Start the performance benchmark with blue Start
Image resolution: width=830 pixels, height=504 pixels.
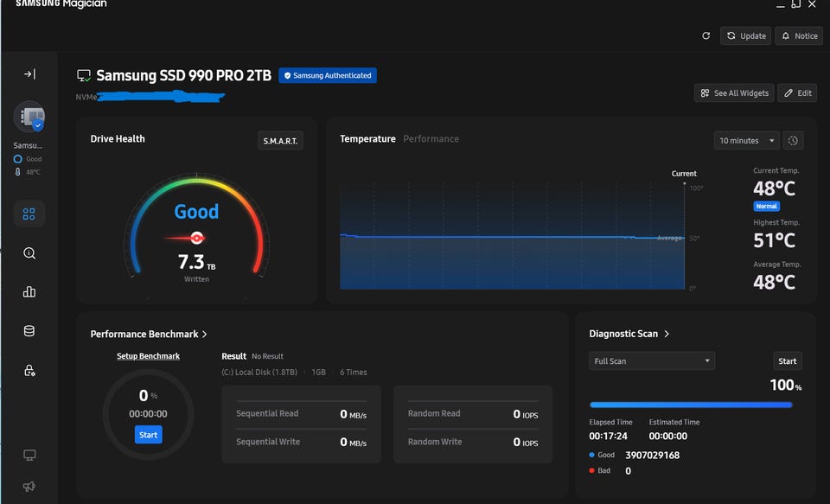[x=148, y=435]
